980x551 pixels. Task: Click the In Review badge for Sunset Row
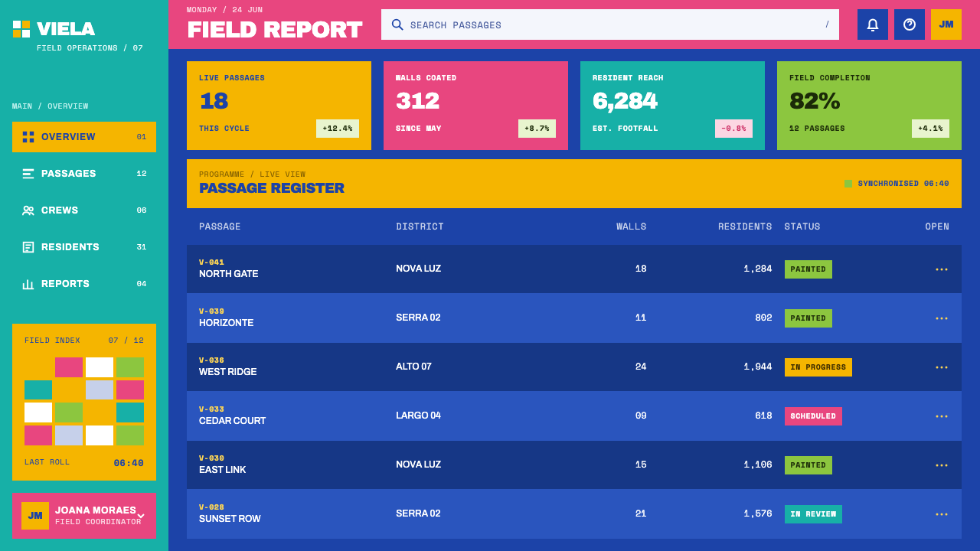(x=813, y=514)
